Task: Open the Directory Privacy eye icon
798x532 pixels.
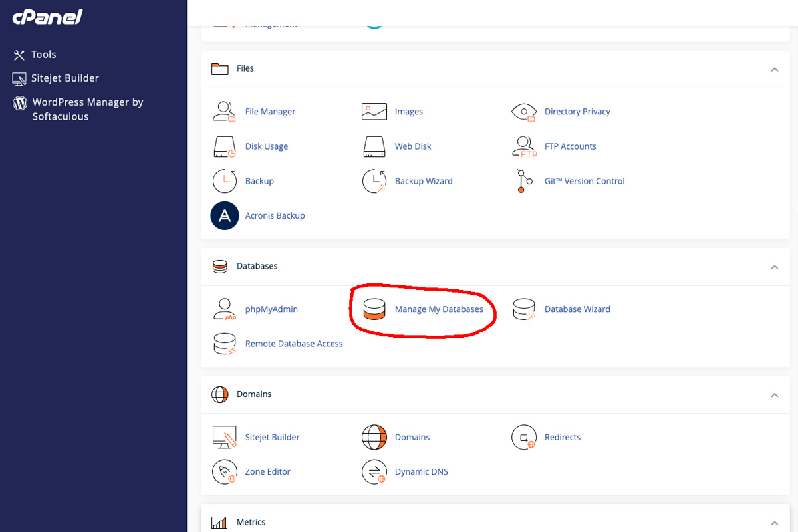Action: (x=524, y=112)
